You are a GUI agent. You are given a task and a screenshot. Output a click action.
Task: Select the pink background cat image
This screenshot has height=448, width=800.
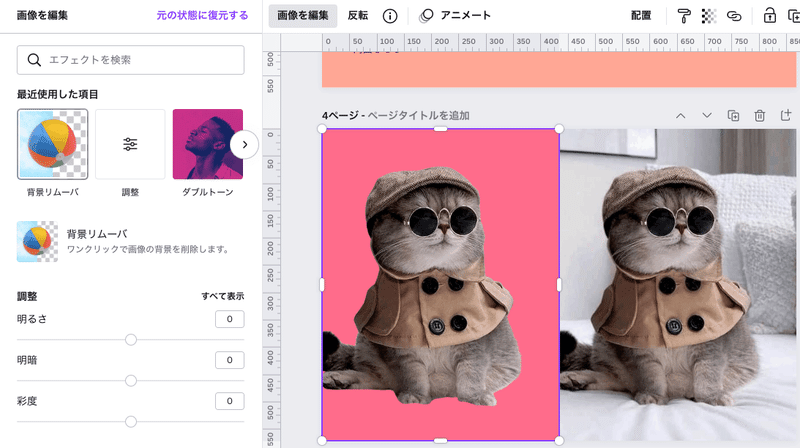440,285
